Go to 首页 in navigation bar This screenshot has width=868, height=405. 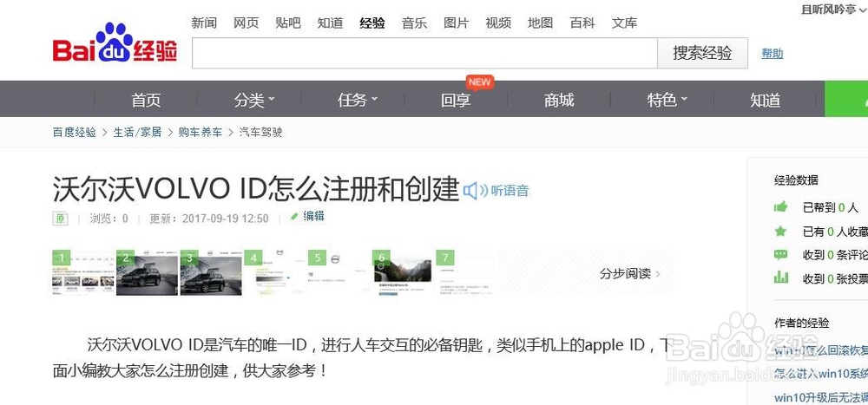click(146, 100)
